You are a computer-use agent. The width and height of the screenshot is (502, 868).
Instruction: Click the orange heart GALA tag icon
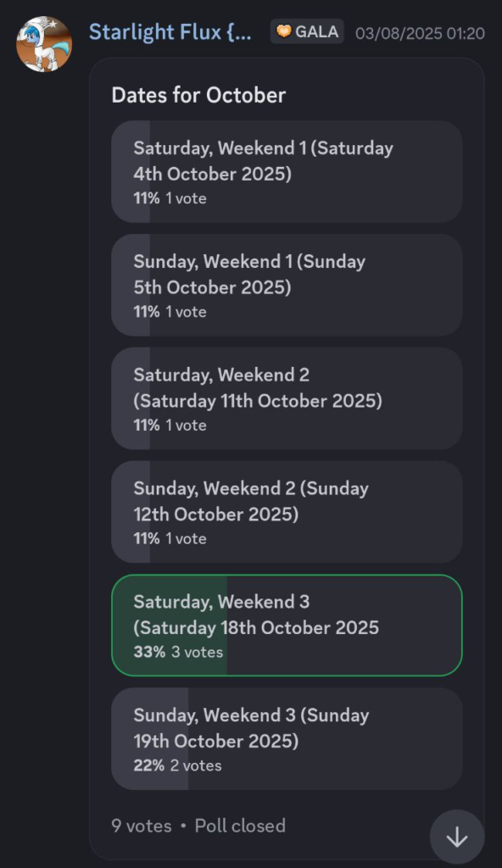(x=284, y=31)
